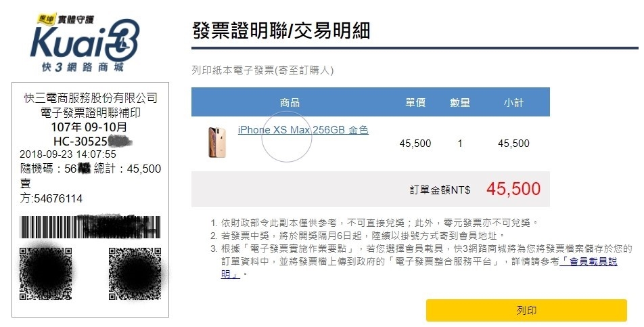Click the 發票證明聯/交易明細 page heading

click(281, 31)
